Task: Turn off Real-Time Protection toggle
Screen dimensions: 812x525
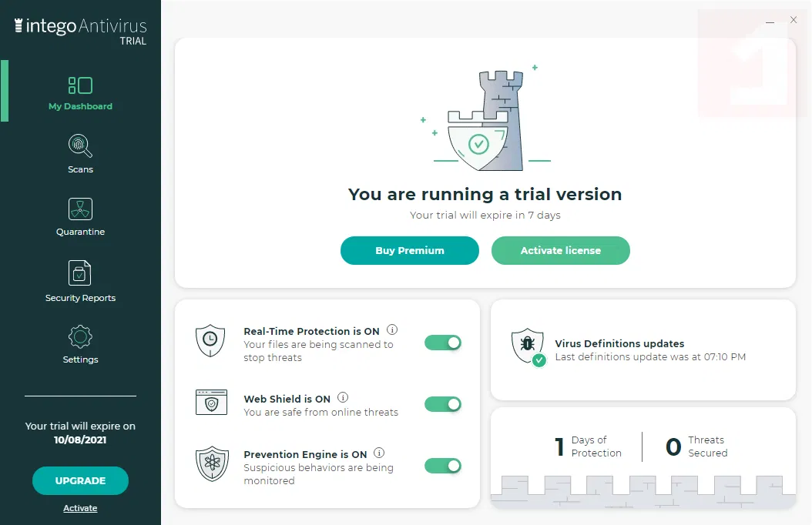Action: [x=443, y=343]
